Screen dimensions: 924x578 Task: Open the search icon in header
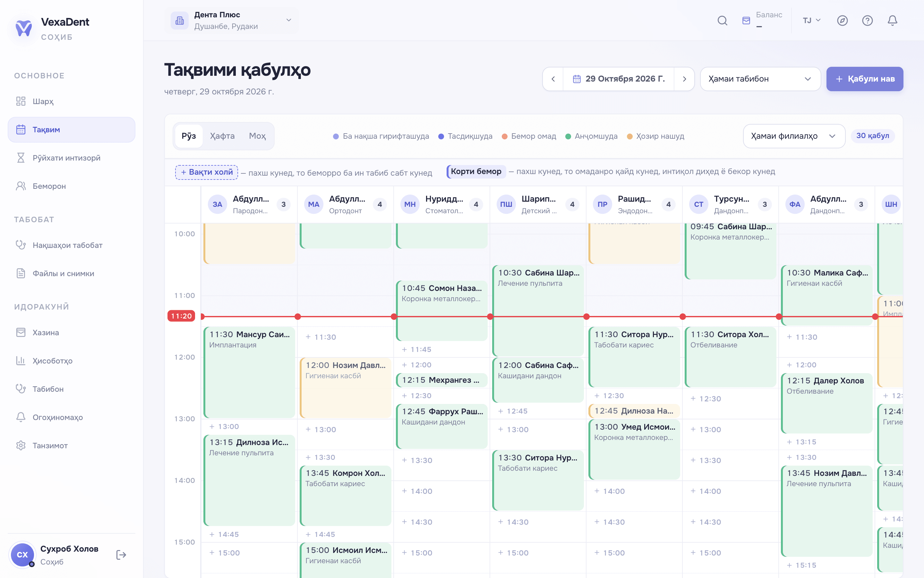722,20
